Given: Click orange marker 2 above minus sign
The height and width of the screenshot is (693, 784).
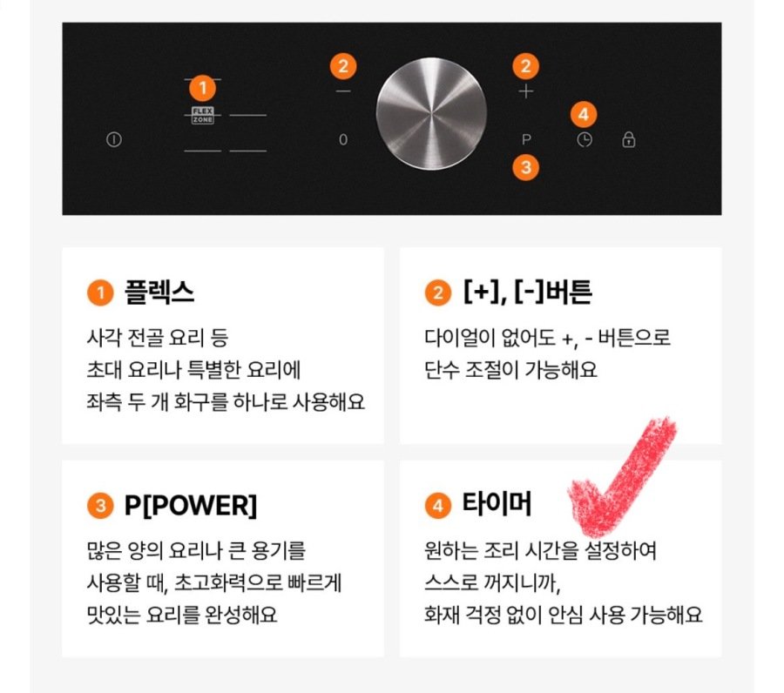Looking at the screenshot, I should pyautogui.click(x=343, y=66).
